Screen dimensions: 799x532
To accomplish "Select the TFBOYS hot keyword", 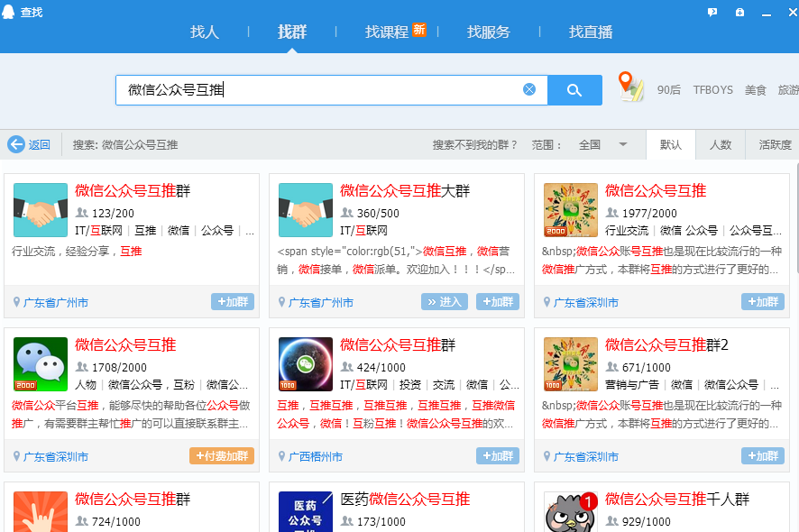I will pyautogui.click(x=713, y=89).
